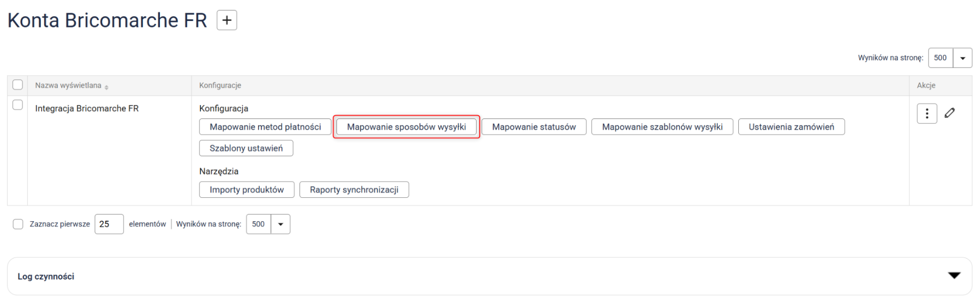The width and height of the screenshot is (980, 304).
Task: Open Szablony ustawień
Action: click(x=246, y=148)
